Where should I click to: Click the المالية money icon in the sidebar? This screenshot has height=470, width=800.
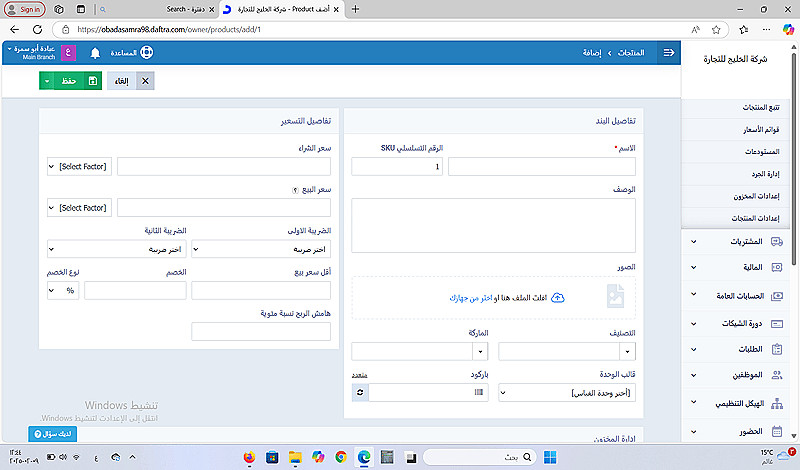pos(777,267)
